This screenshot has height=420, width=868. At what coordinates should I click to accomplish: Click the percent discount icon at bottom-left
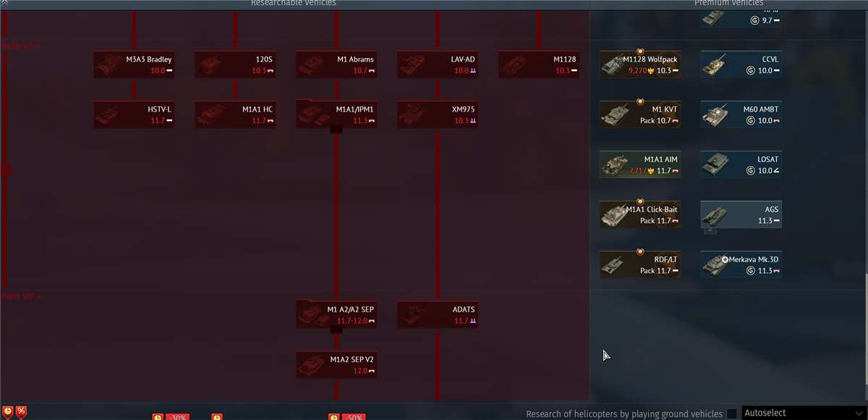pyautogui.click(x=21, y=411)
